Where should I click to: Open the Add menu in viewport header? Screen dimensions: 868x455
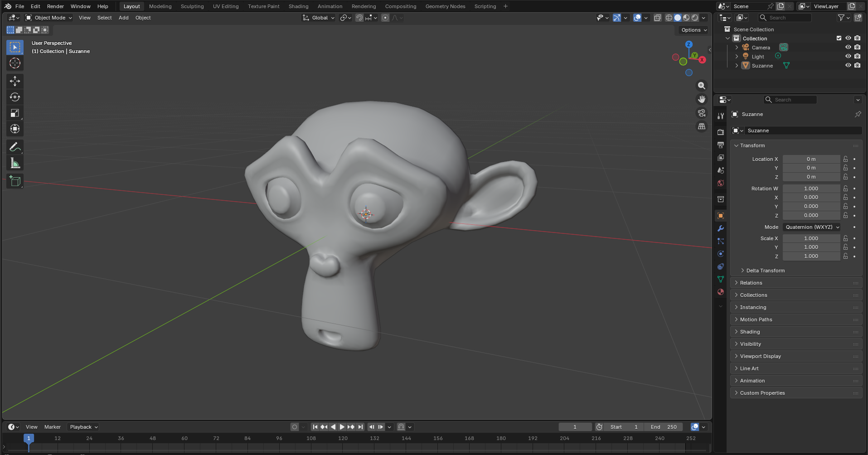click(x=123, y=18)
